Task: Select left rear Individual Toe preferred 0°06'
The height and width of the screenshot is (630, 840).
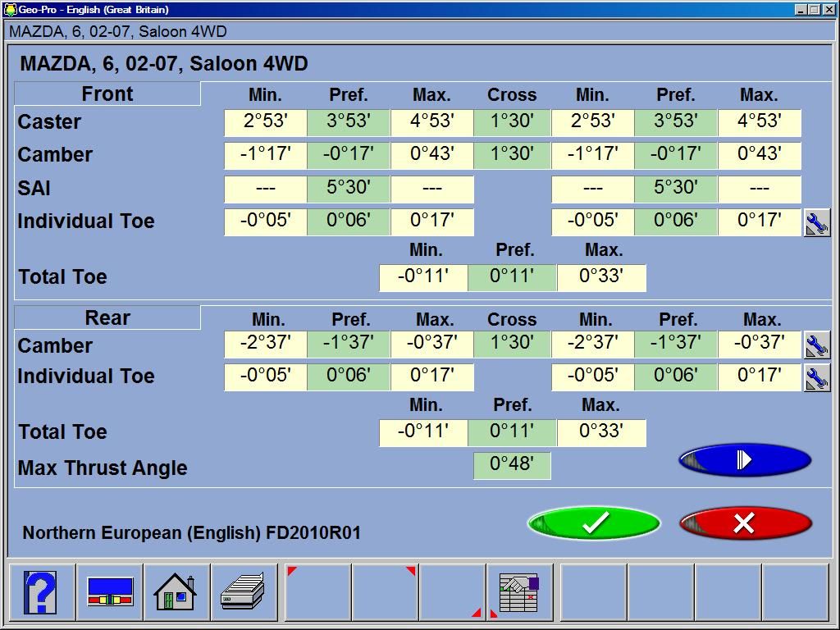Action: pos(348,377)
